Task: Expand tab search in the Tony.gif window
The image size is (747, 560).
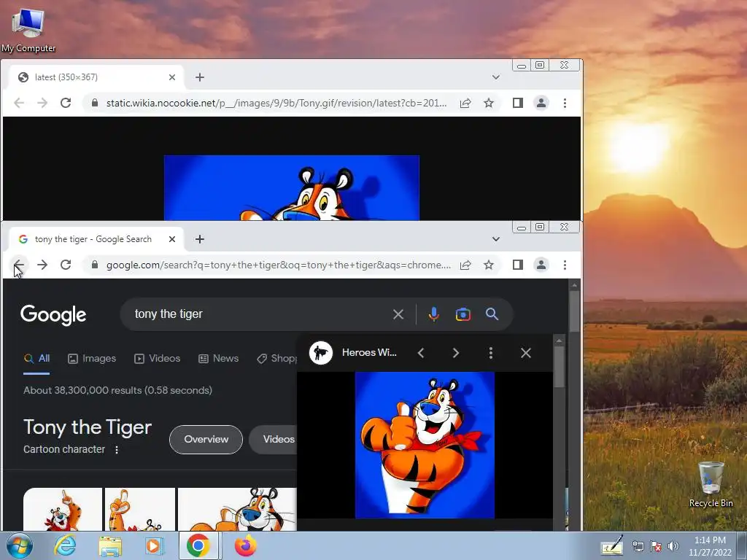Action: (496, 77)
